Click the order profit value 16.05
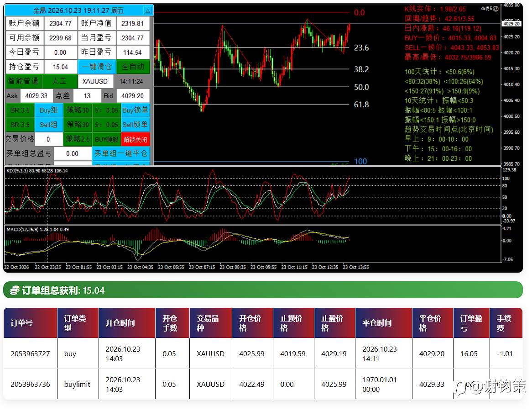532x411 pixels. tap(469, 353)
